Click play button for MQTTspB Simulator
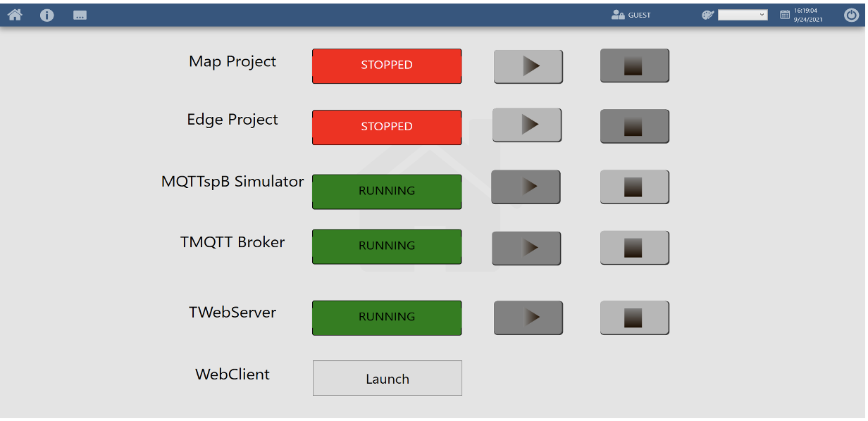This screenshot has width=868, height=421. (526, 187)
